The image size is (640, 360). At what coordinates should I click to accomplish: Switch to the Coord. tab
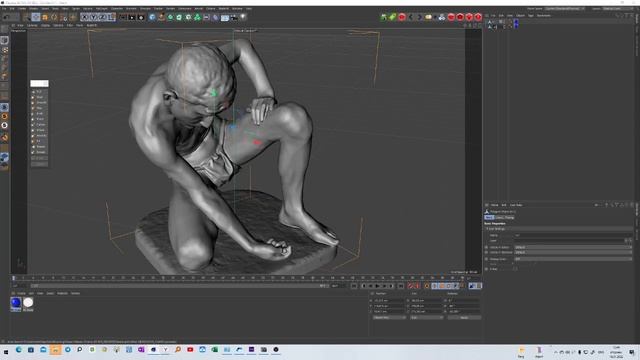click(x=499, y=218)
